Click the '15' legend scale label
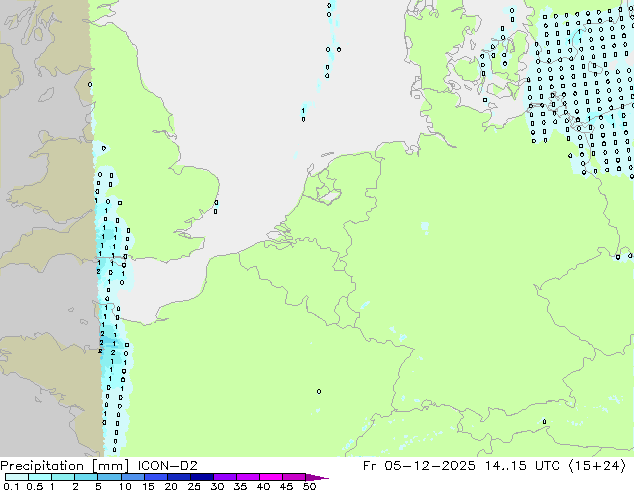The image size is (634, 490). pos(148,486)
